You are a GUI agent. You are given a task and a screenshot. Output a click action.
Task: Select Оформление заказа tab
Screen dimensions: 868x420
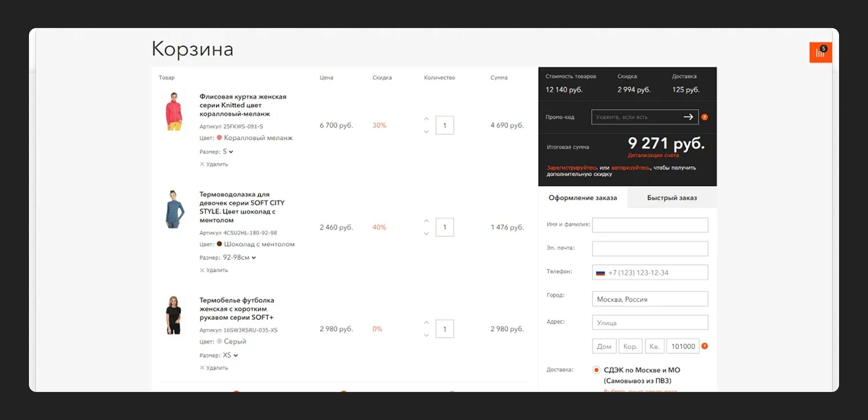click(583, 198)
